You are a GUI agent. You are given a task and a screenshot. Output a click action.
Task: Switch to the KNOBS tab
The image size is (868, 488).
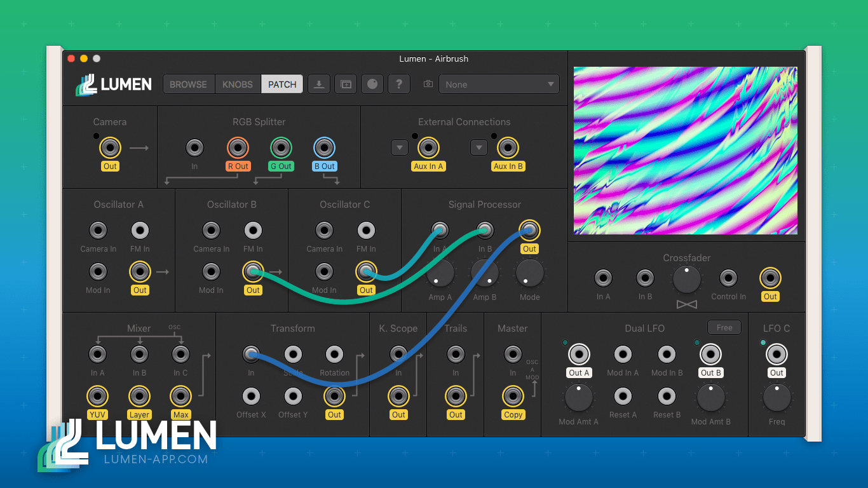pos(237,83)
